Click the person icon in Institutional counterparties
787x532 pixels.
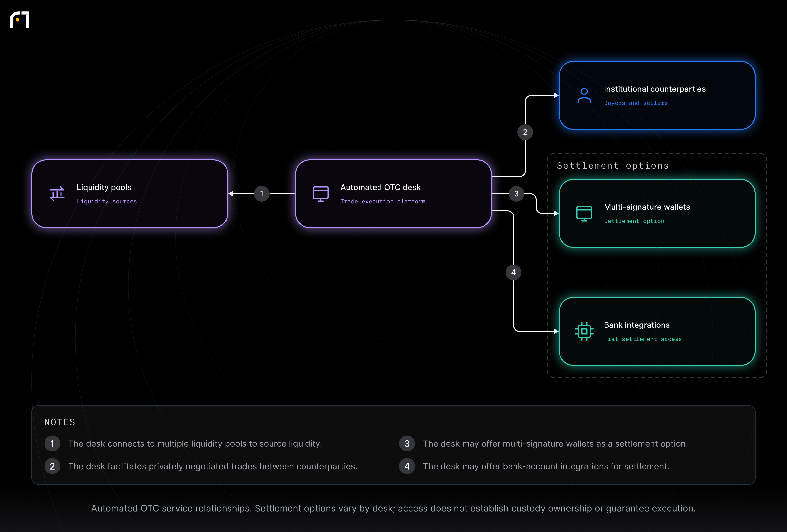click(584, 95)
